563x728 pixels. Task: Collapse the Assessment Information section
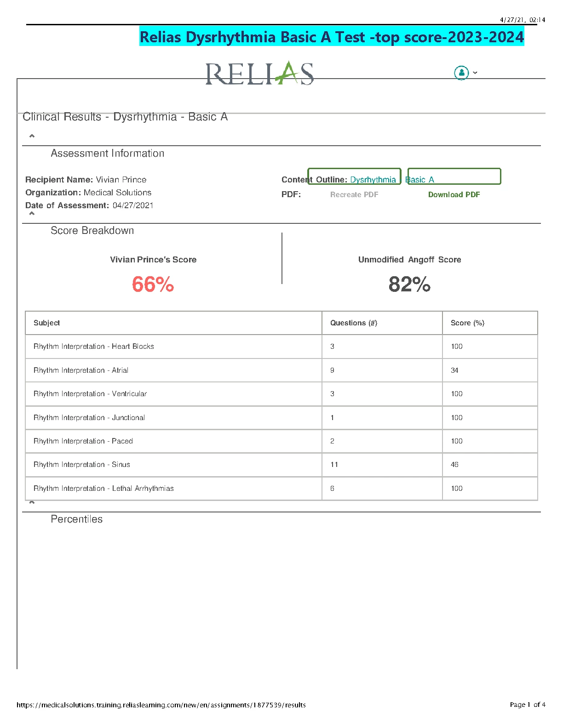coord(32,136)
